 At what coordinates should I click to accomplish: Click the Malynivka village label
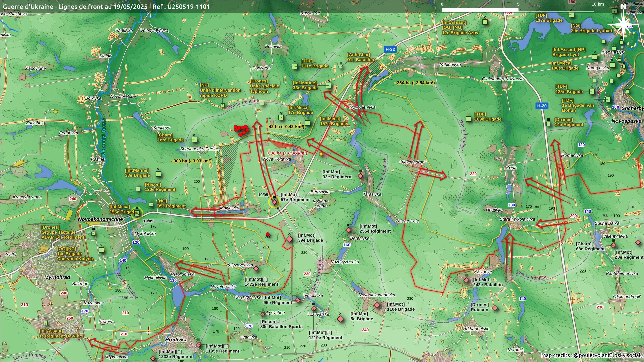[230, 208]
